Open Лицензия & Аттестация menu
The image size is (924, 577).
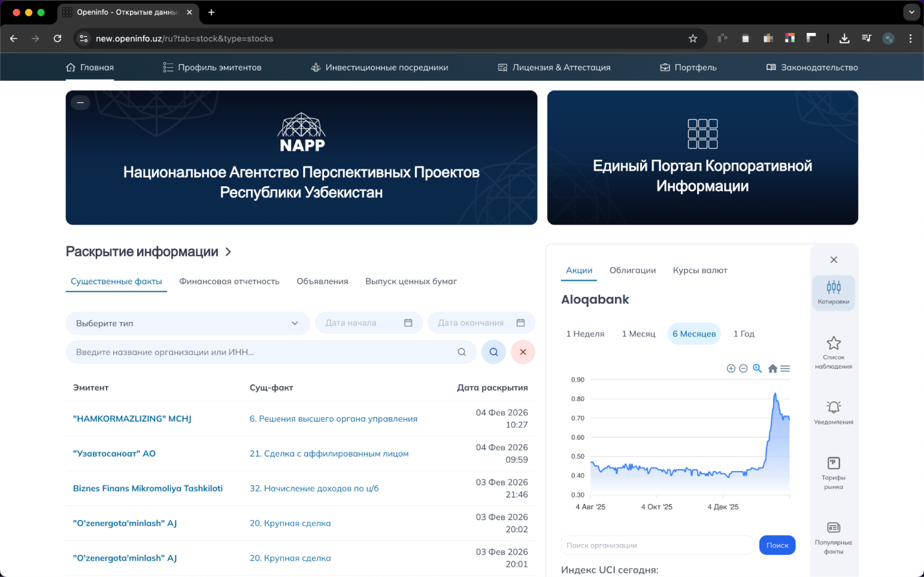tap(554, 67)
